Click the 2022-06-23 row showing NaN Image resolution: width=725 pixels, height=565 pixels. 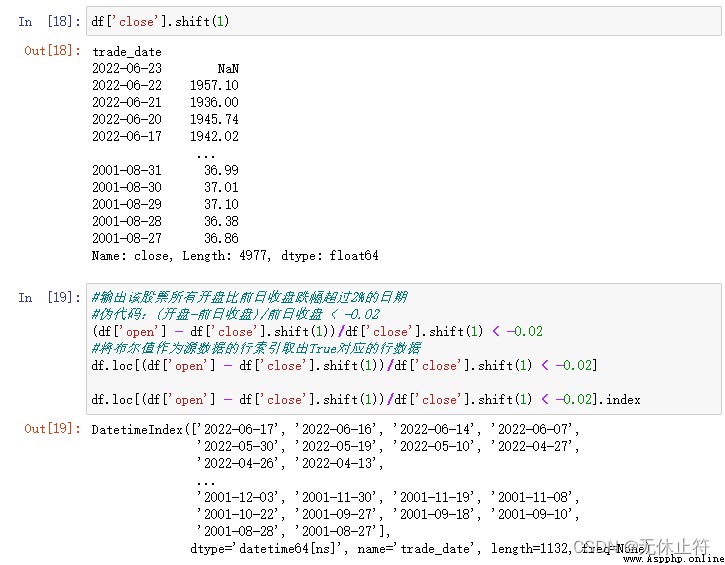coord(166,68)
